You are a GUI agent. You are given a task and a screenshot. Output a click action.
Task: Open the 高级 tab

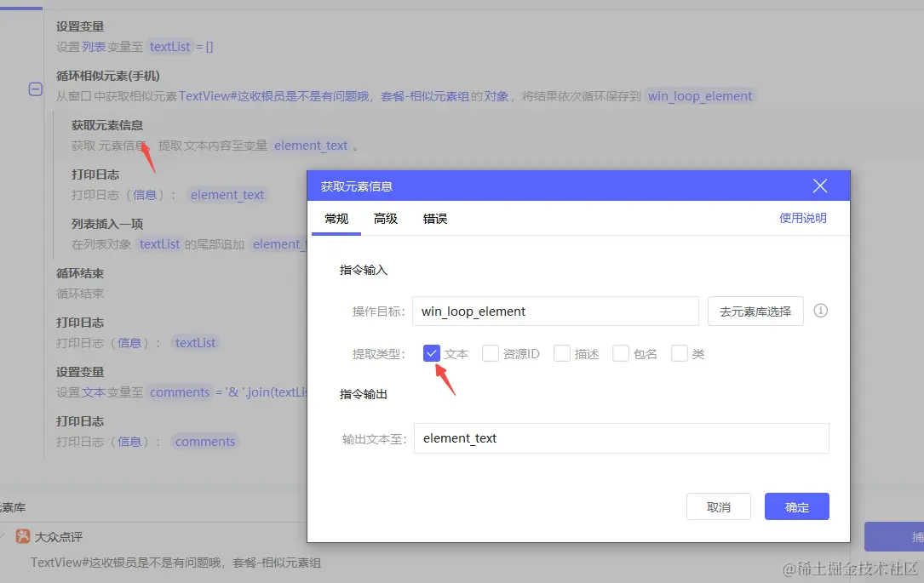pos(386,219)
